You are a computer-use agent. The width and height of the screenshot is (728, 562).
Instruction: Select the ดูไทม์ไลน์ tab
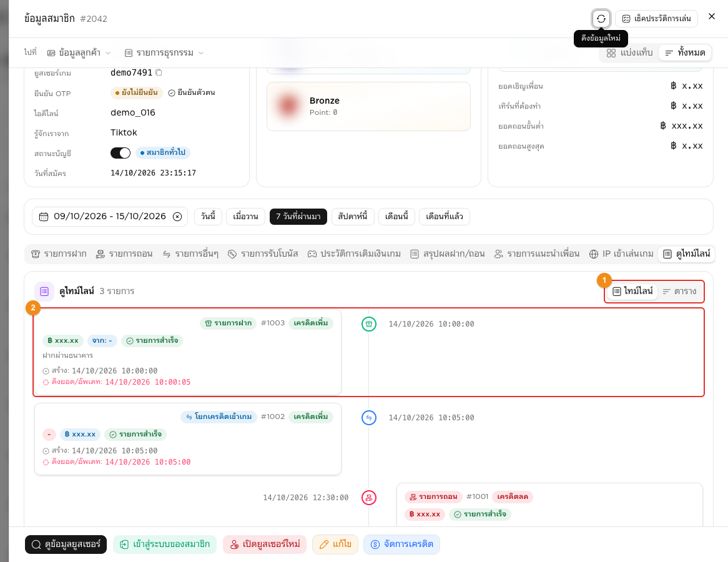687,254
